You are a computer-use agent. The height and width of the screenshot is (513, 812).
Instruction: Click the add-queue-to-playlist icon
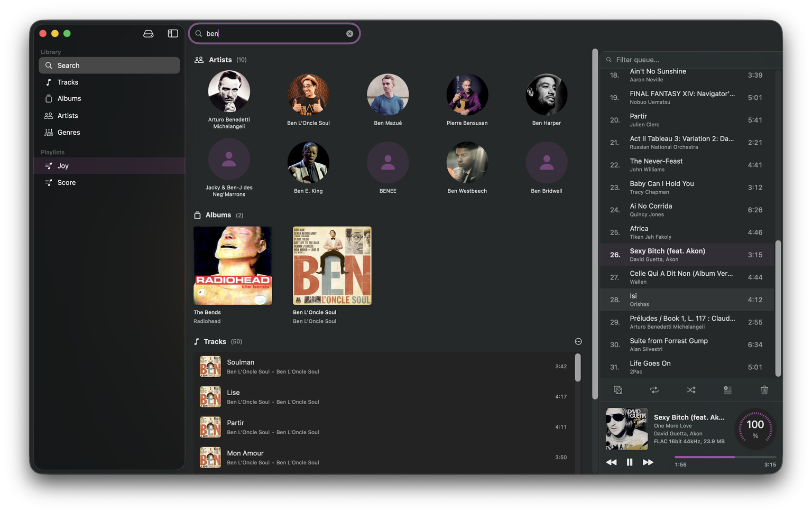(x=727, y=390)
